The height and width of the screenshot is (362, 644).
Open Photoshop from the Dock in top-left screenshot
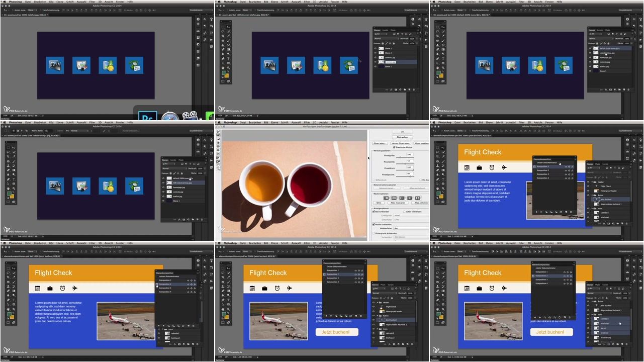click(148, 117)
